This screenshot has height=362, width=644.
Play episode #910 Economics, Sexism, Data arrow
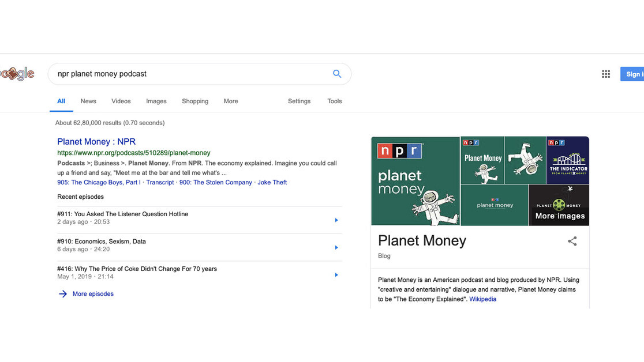pyautogui.click(x=336, y=248)
